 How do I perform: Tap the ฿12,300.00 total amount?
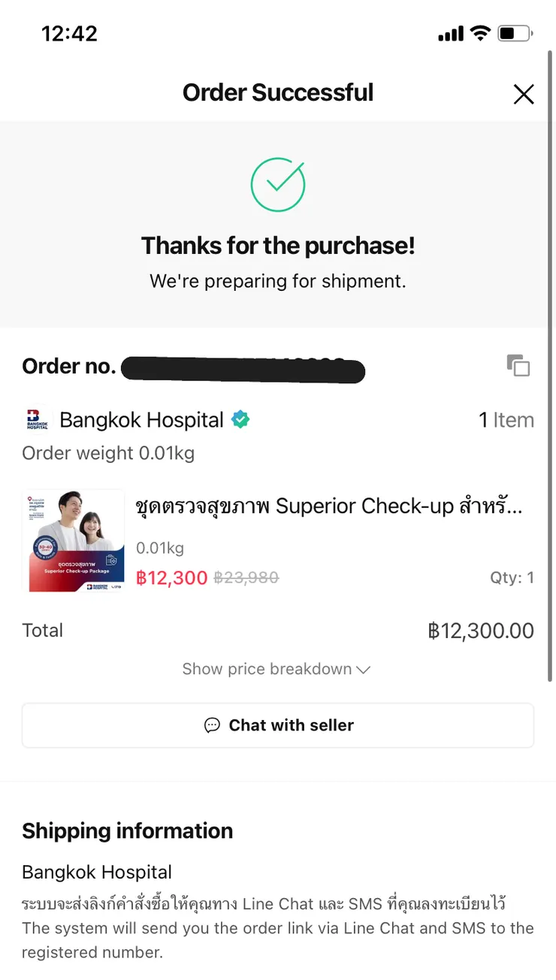pyautogui.click(x=481, y=631)
